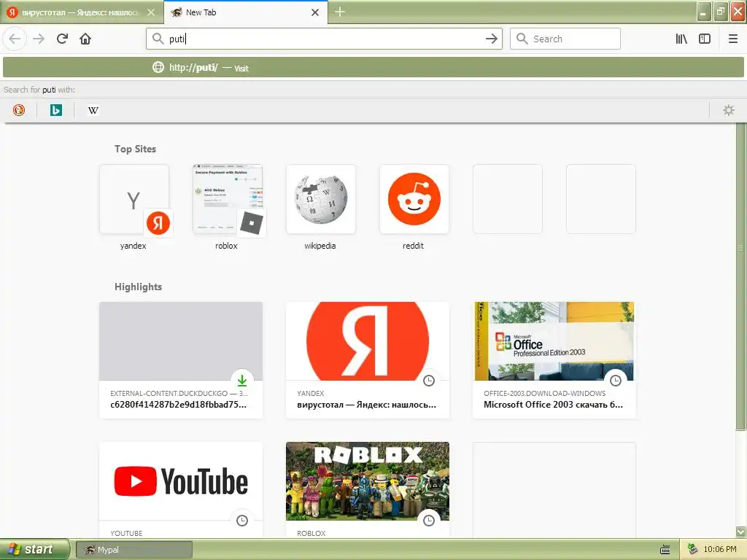Open the hamburger application menu
This screenshot has height=560, width=747.
[x=732, y=39]
